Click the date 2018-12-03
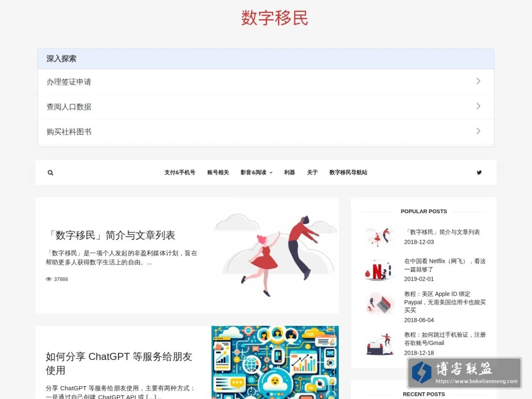 click(x=419, y=242)
